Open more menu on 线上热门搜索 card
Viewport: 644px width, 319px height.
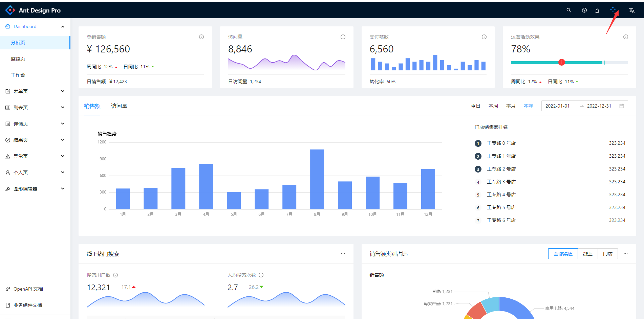tap(343, 253)
